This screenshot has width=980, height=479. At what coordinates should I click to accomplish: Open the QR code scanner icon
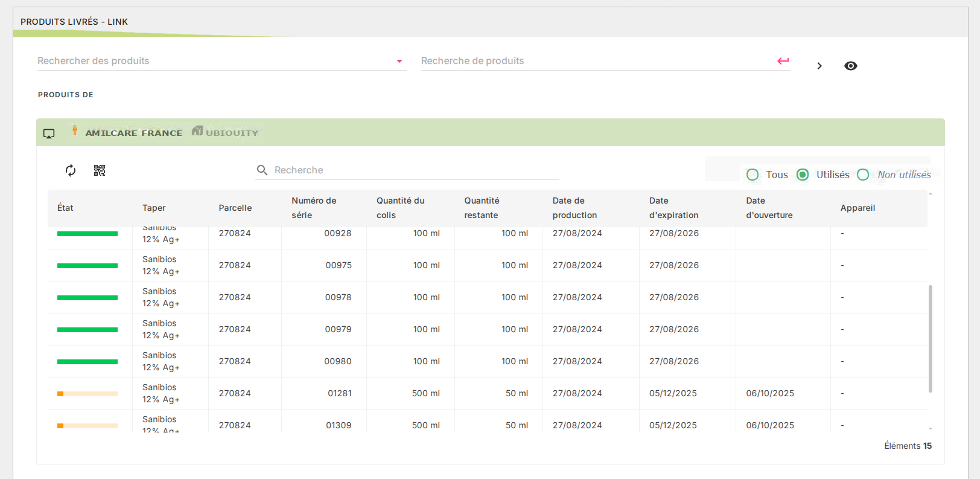coord(100,170)
